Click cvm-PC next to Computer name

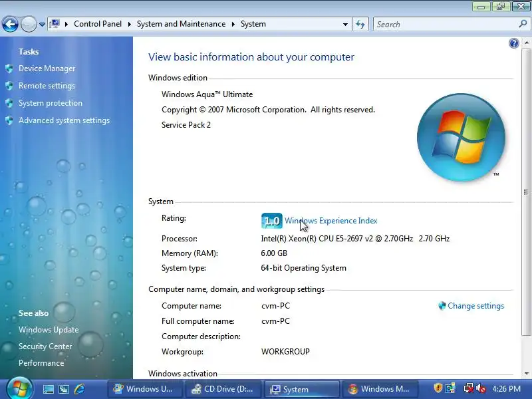pos(275,306)
